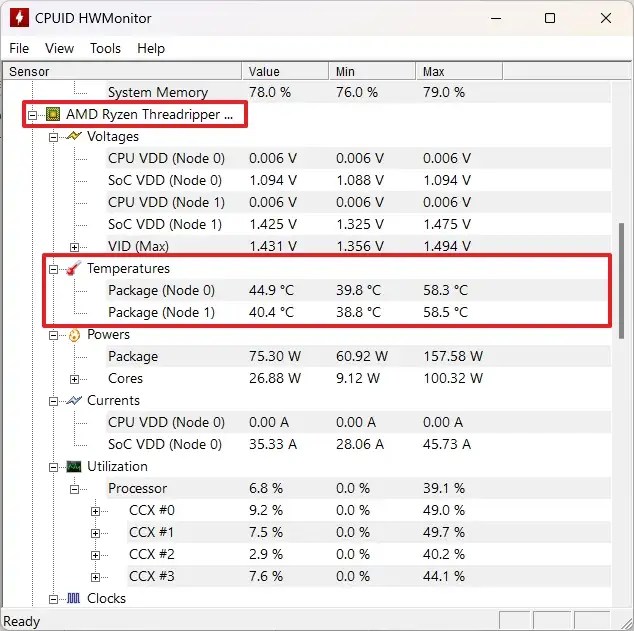Close the HWMonitor window
Screen dimensions: 634x631
pyautogui.click(x=606, y=18)
